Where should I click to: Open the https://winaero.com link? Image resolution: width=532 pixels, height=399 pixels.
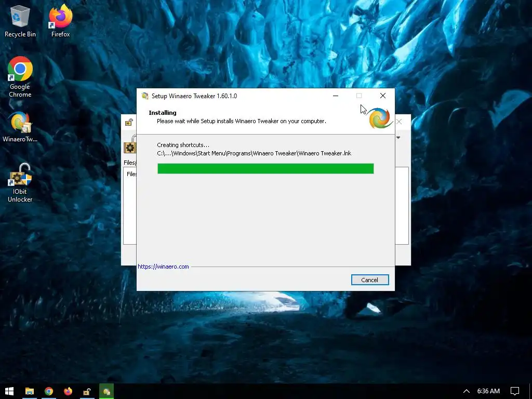coord(163,267)
